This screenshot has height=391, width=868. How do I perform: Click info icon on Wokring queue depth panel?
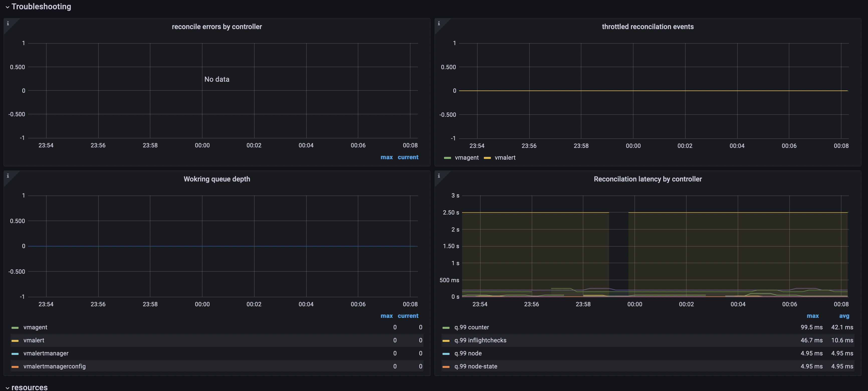point(8,176)
